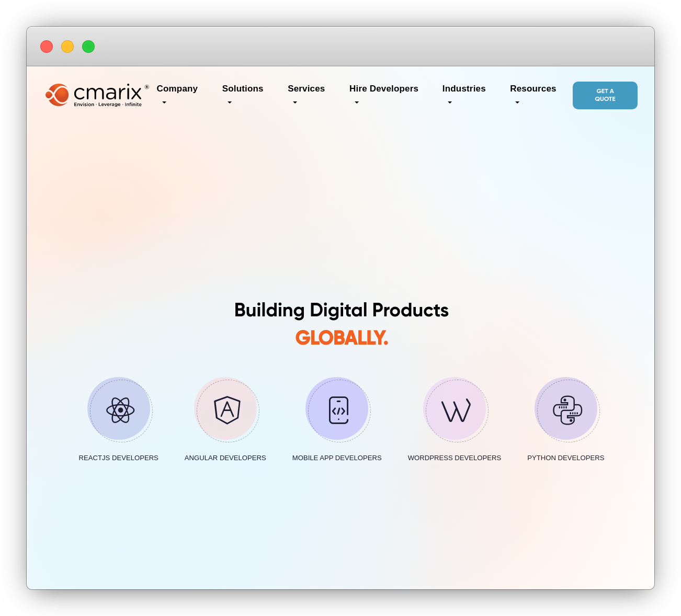Screen dimensions: 681x616
Task: Open the Angular Developers link
Action: coord(225,458)
